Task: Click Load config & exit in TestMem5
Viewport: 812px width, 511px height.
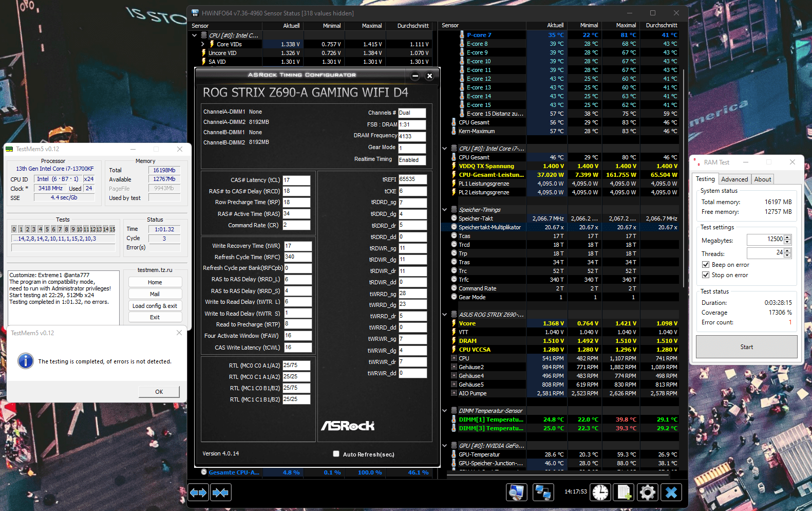Action: (x=155, y=306)
